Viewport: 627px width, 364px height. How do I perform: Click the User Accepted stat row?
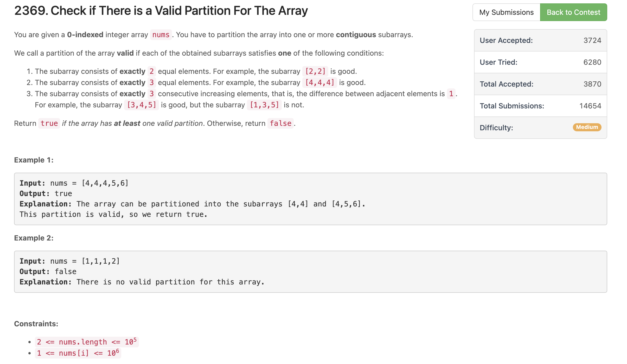(x=540, y=40)
